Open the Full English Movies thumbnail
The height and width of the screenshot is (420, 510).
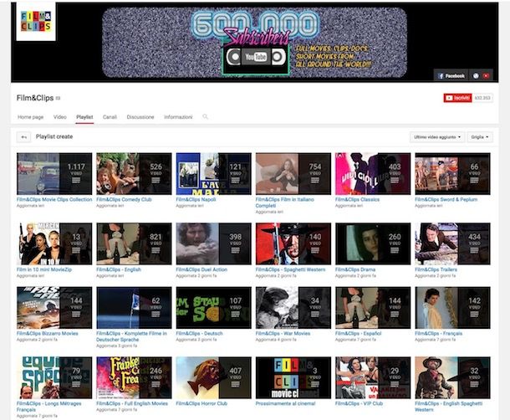pos(134,377)
